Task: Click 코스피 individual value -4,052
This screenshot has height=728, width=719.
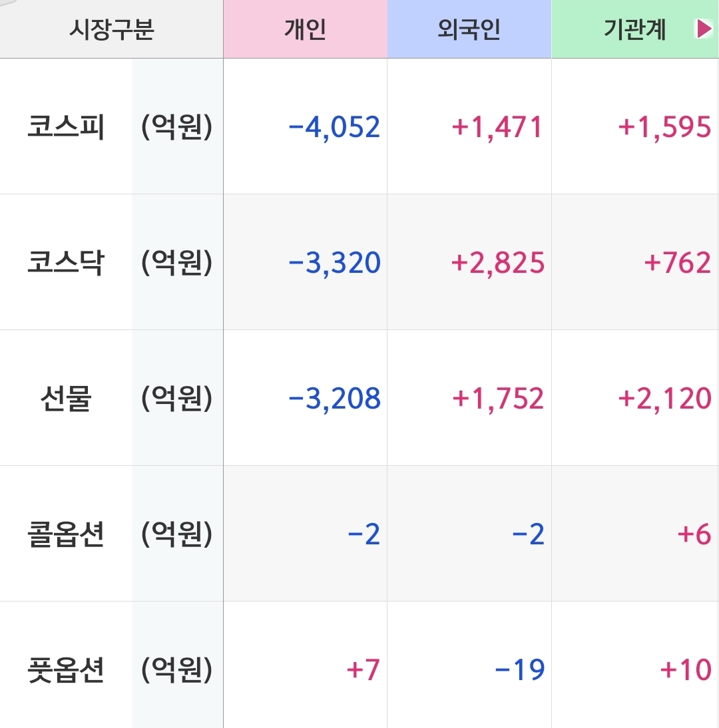Action: [x=334, y=126]
